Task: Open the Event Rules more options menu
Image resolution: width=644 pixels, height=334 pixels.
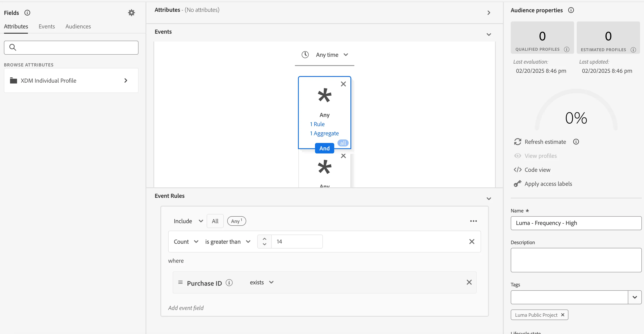Action: coord(473,221)
